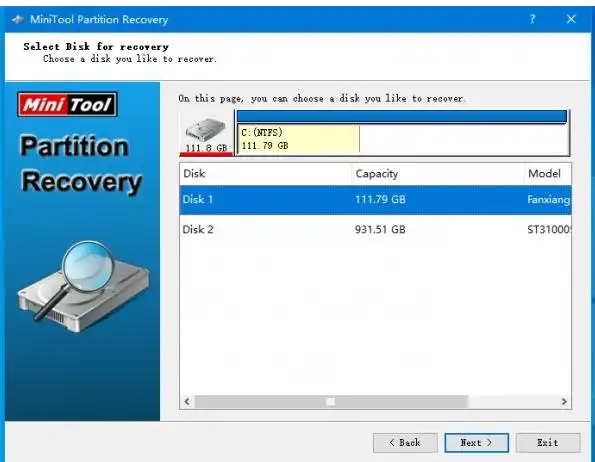Click the unallocated white area of disk map

coord(463,139)
